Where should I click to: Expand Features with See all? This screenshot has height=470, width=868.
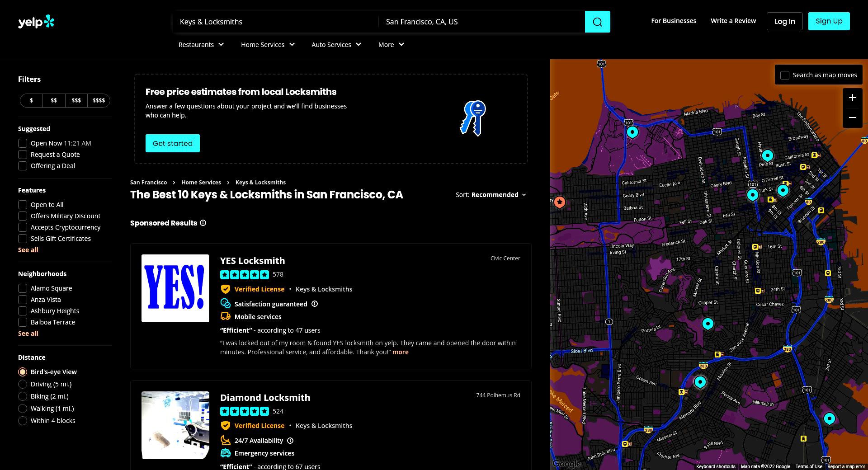[28, 250]
